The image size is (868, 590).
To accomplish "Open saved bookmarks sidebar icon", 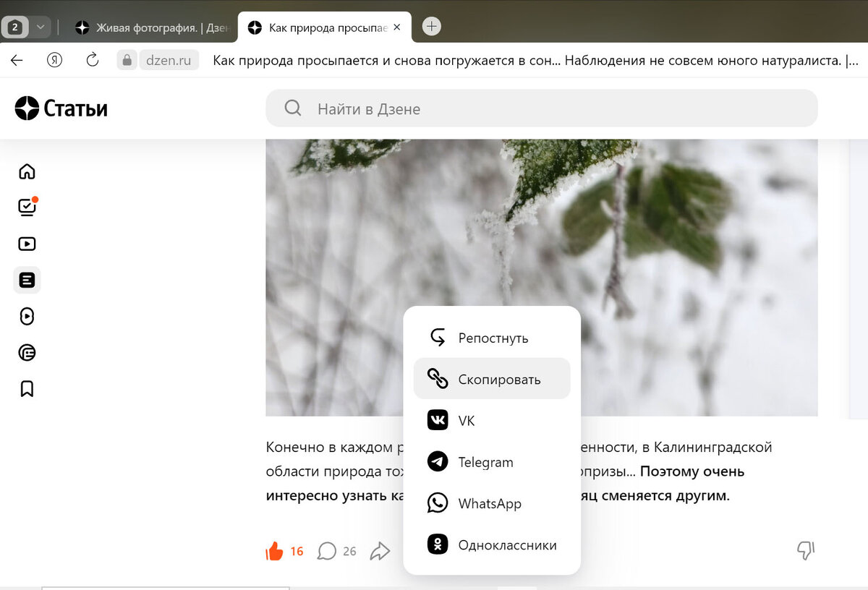I will [27, 389].
